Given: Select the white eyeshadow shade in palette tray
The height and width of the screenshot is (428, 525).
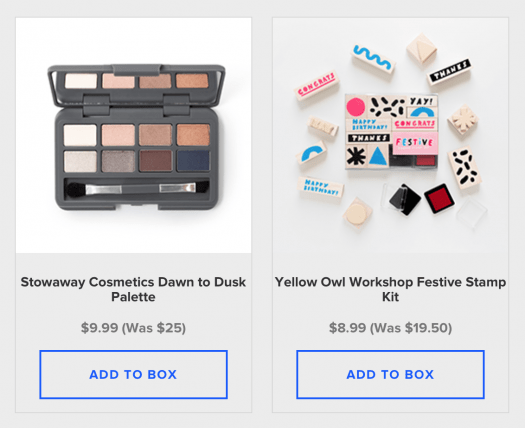Looking at the screenshot, I should [80, 135].
